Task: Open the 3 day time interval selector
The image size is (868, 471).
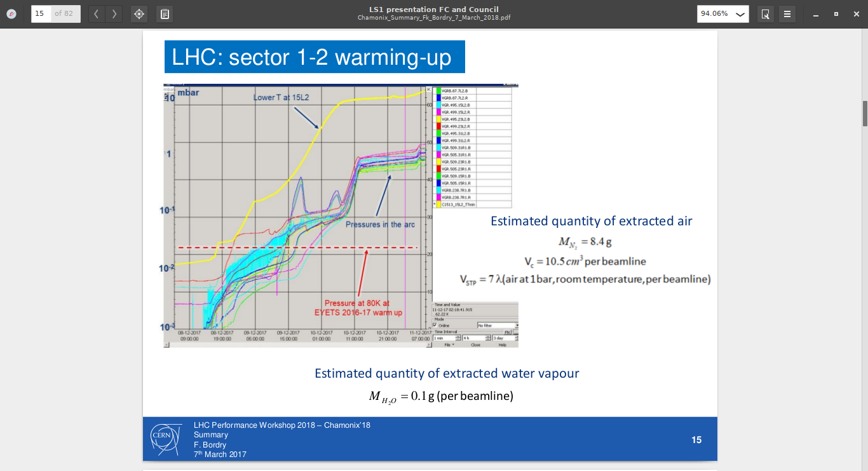Action: click(505, 338)
